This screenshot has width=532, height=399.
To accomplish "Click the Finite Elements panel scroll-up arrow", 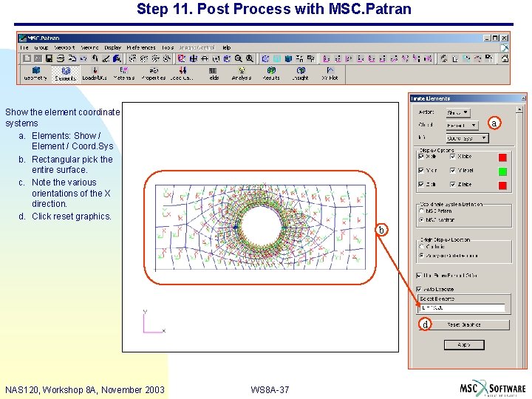I will click(x=519, y=109).
